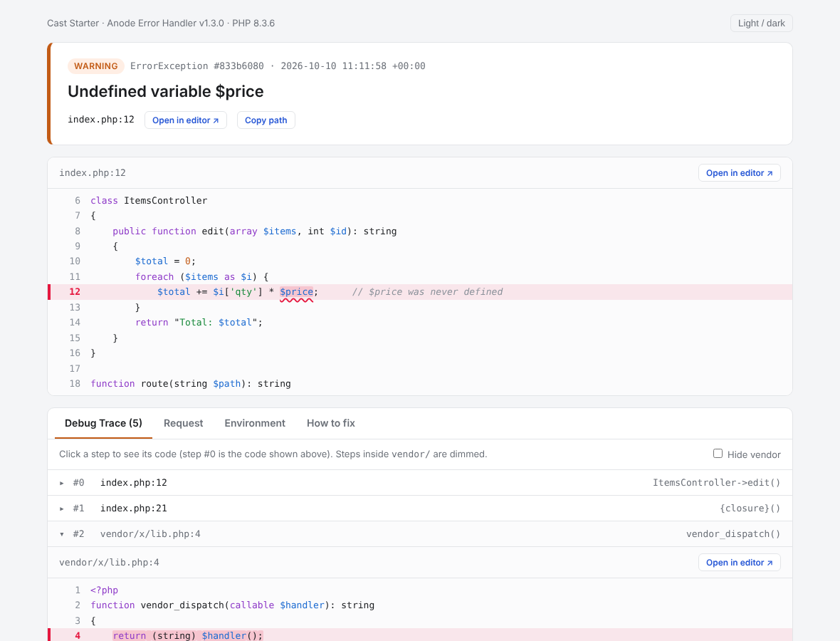Select the vendor_dispatch() frame label

tap(733, 533)
